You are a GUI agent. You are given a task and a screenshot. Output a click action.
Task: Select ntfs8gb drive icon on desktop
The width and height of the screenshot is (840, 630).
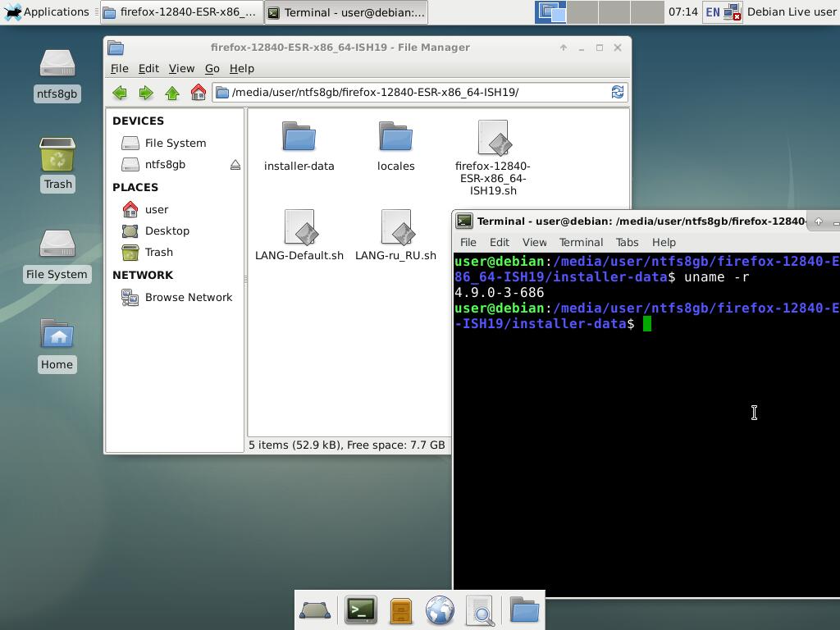[x=57, y=75]
